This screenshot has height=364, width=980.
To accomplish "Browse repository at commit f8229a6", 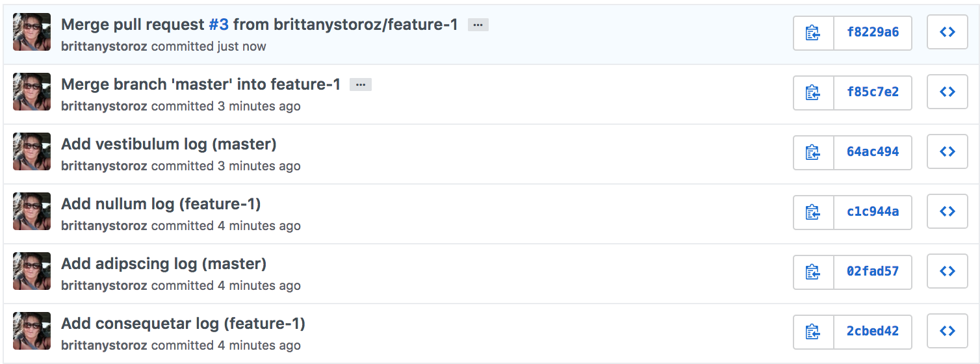I will point(947,32).
